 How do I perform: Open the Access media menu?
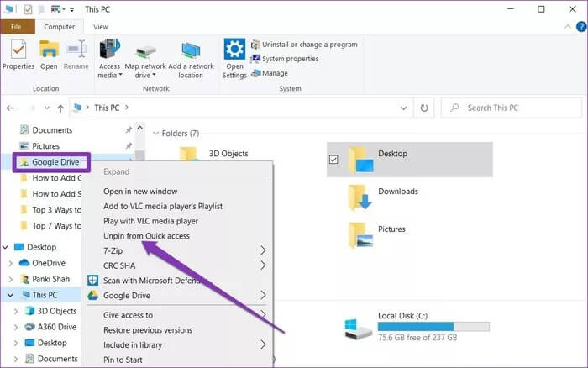tap(109, 59)
